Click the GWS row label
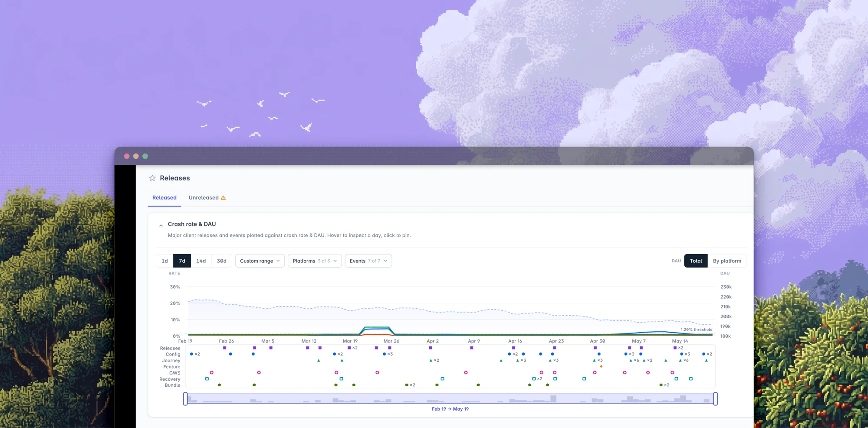The height and width of the screenshot is (428, 868). 175,373
